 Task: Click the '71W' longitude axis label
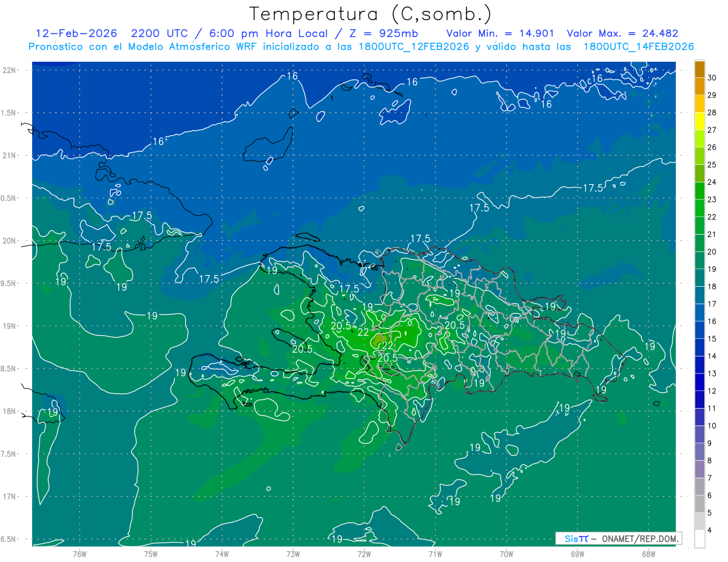point(435,554)
